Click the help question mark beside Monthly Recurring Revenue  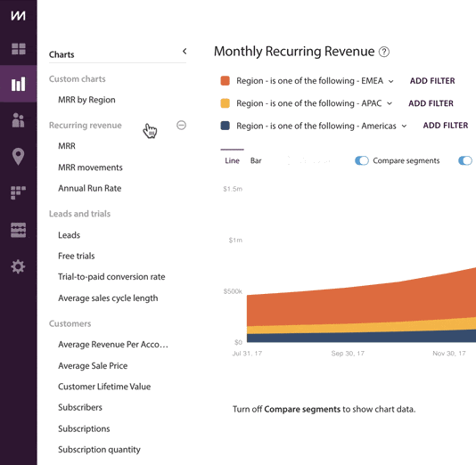point(384,52)
